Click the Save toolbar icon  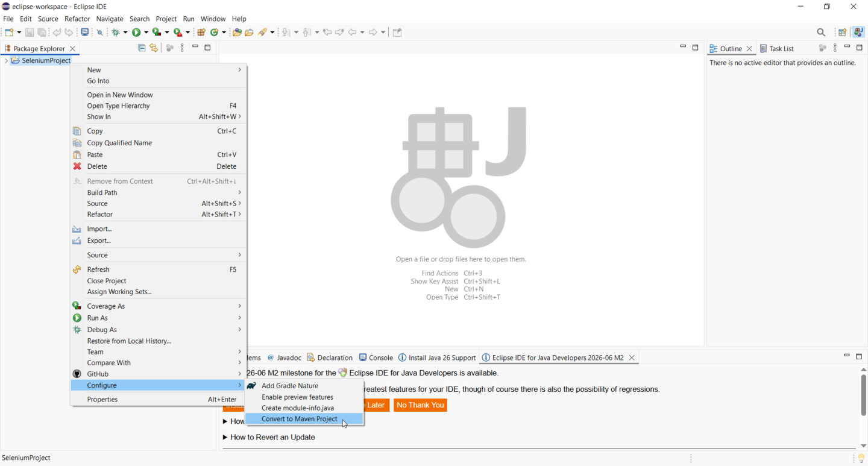point(30,33)
